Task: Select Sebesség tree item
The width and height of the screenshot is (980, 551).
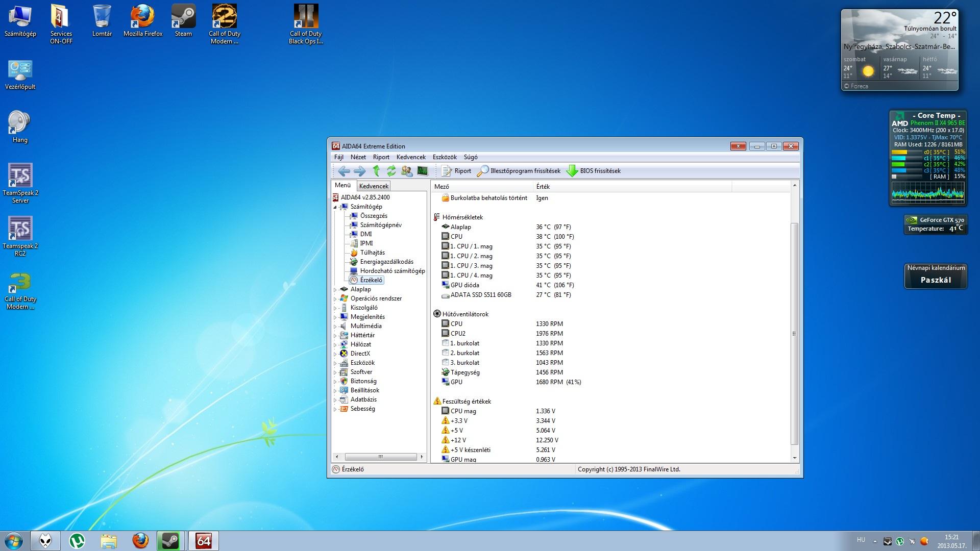Action: 362,409
